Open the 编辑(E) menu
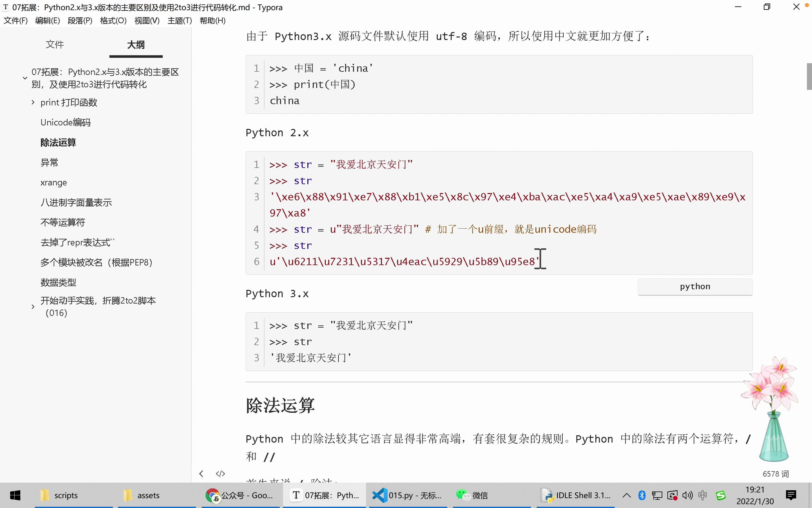This screenshot has width=812, height=508. [48, 21]
